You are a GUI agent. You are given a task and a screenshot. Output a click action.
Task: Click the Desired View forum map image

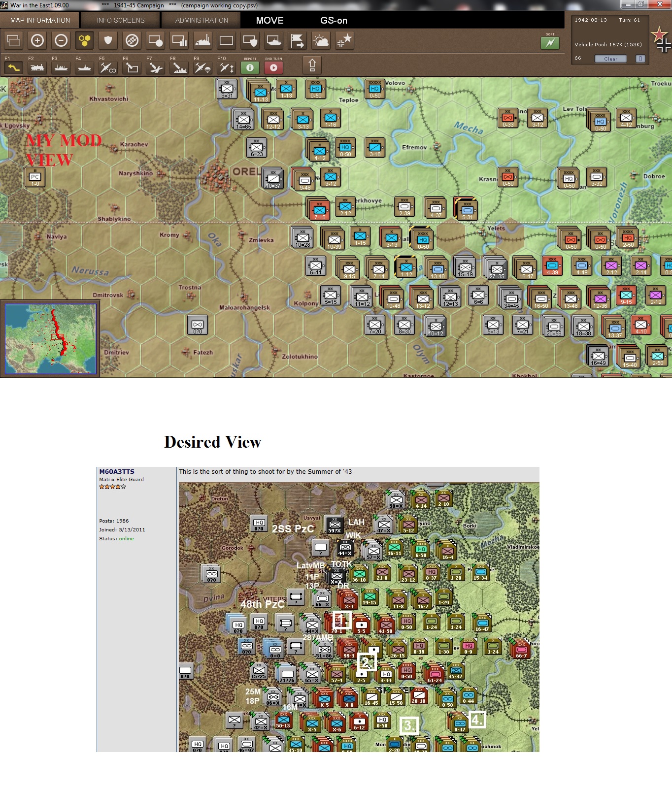click(359, 617)
